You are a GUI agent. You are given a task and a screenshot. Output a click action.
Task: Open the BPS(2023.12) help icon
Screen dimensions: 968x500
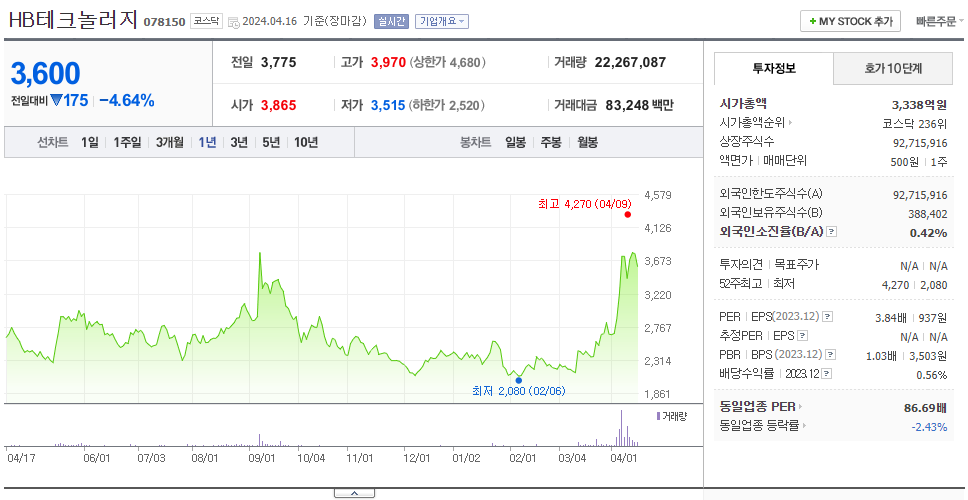[831, 355]
